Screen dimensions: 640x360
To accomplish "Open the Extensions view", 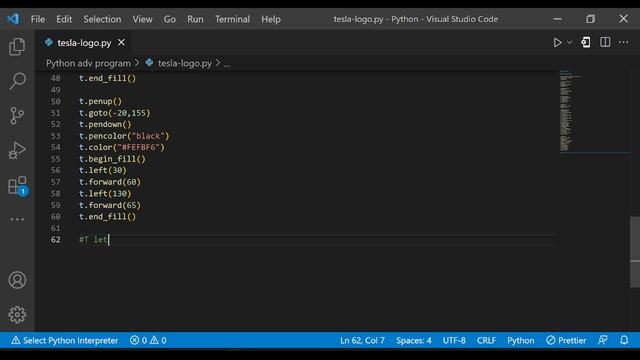I will pyautogui.click(x=18, y=186).
